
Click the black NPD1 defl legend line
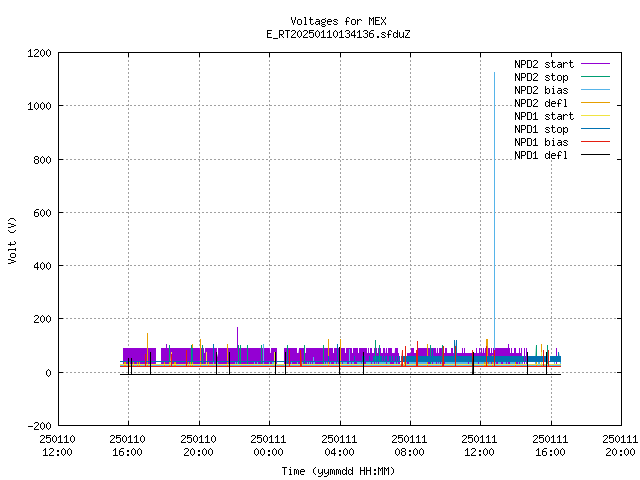(x=596, y=155)
